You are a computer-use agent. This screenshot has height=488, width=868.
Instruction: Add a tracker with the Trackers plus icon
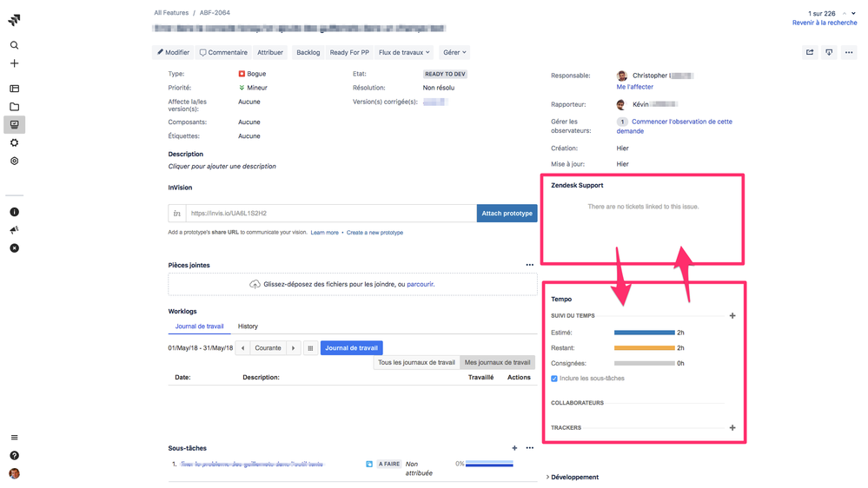pos(732,428)
